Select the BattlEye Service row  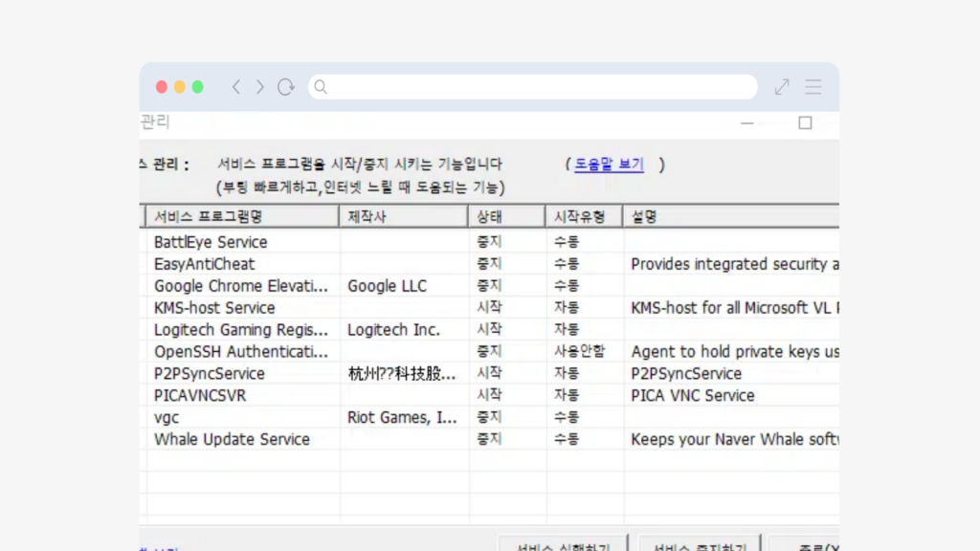point(211,242)
